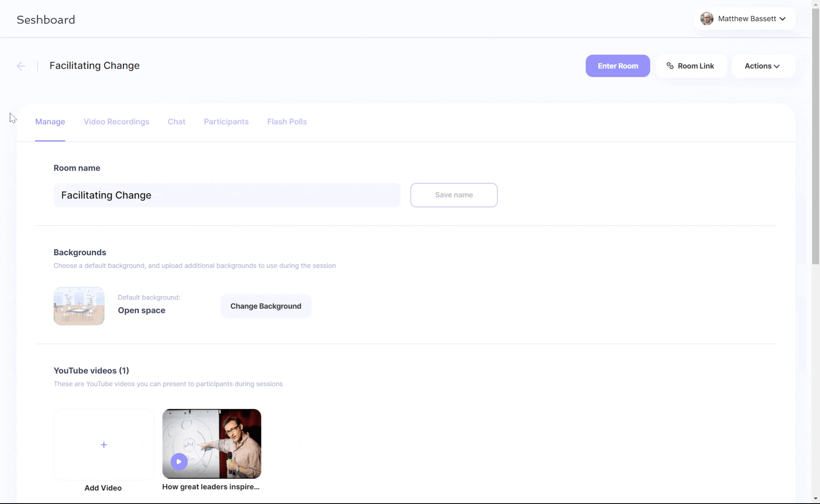Open the Flash Polls tab
Viewport: 820px width, 504px height.
287,122
